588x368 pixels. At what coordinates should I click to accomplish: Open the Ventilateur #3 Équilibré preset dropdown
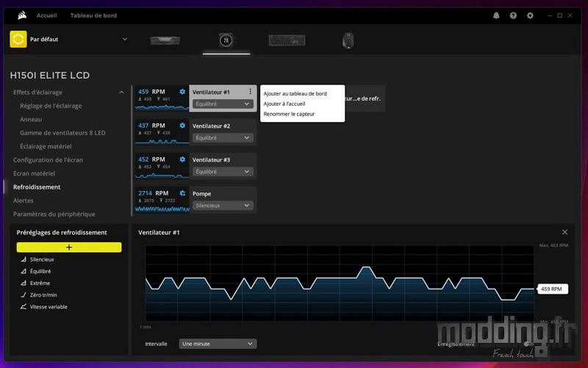223,171
